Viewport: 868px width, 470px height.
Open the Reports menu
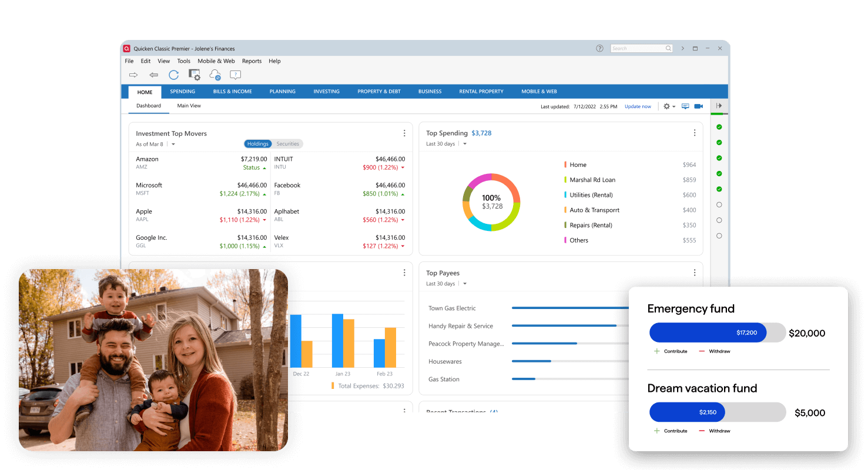[x=252, y=61]
